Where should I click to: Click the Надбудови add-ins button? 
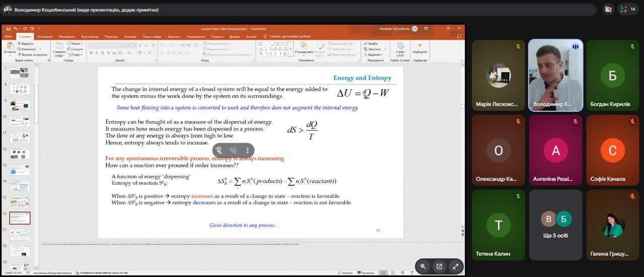(x=419, y=49)
